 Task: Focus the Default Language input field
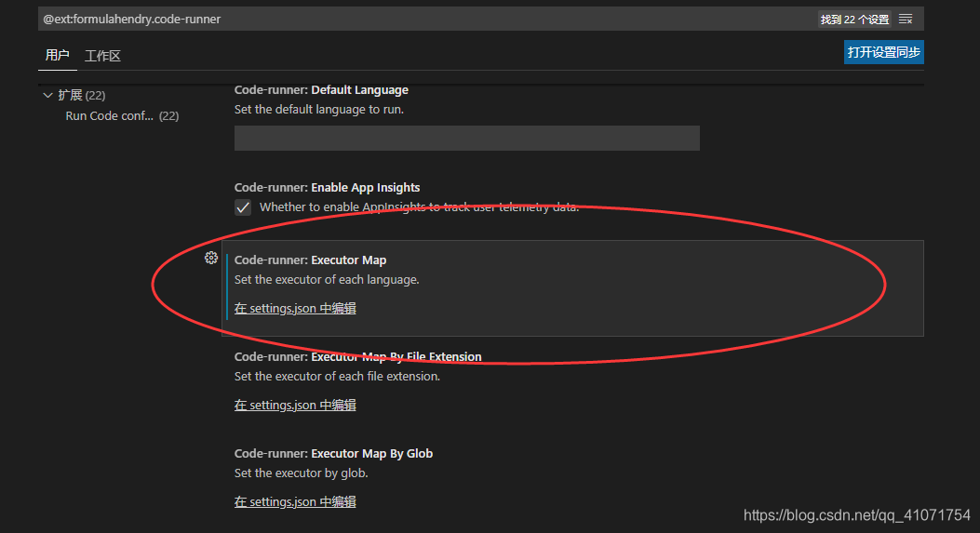tap(467, 138)
